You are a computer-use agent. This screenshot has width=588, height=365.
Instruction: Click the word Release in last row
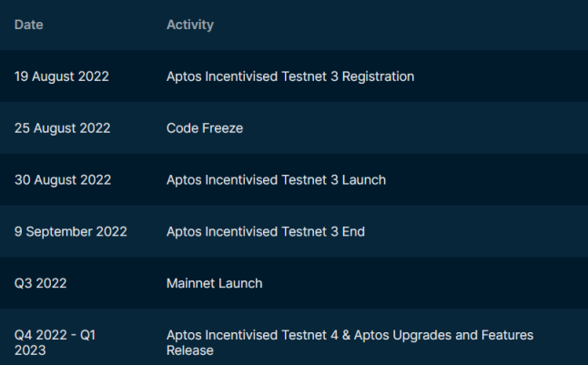[189, 350]
